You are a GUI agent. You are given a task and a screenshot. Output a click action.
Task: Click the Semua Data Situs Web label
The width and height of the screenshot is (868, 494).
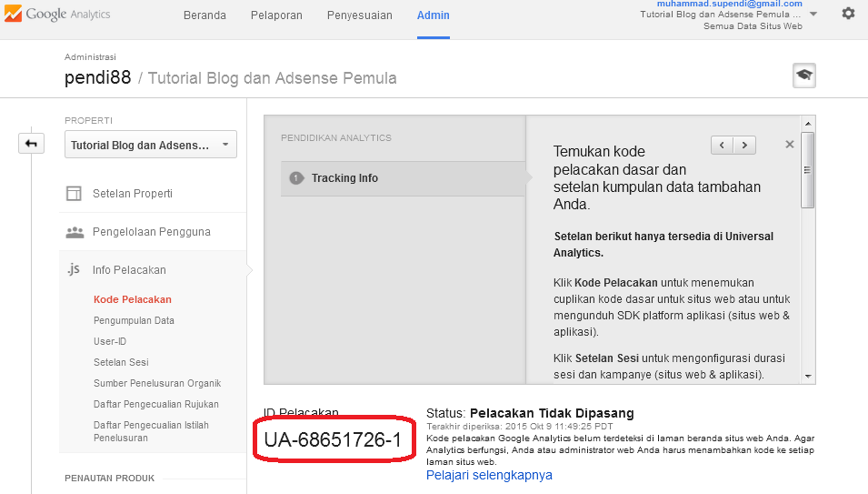click(x=753, y=26)
